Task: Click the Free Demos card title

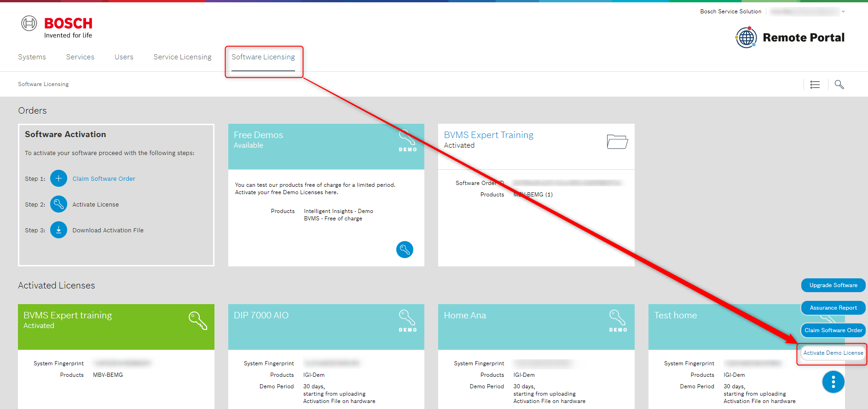Action: click(x=258, y=135)
